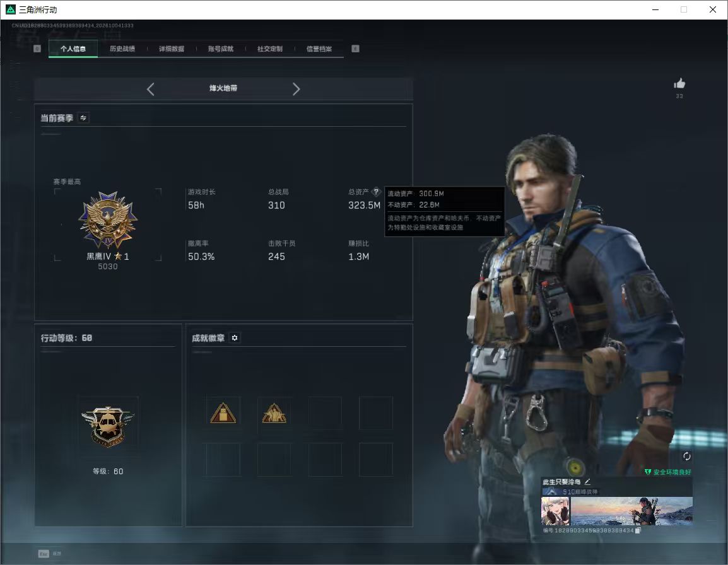Click the 三角洲行动 app icon in title bar

(x=10, y=9)
